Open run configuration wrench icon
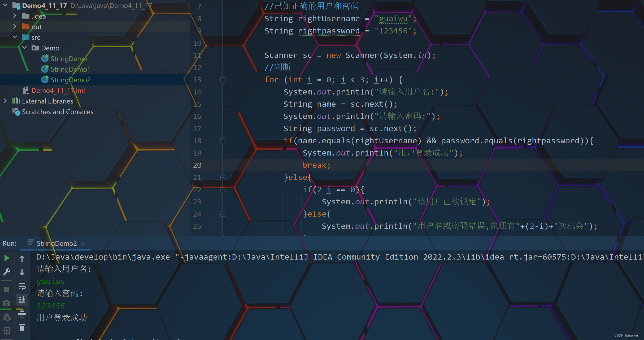The height and width of the screenshot is (340, 644). point(7,272)
